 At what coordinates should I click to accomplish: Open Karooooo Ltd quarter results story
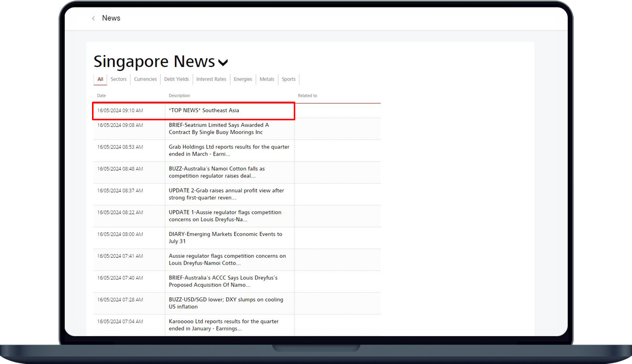pos(223,325)
